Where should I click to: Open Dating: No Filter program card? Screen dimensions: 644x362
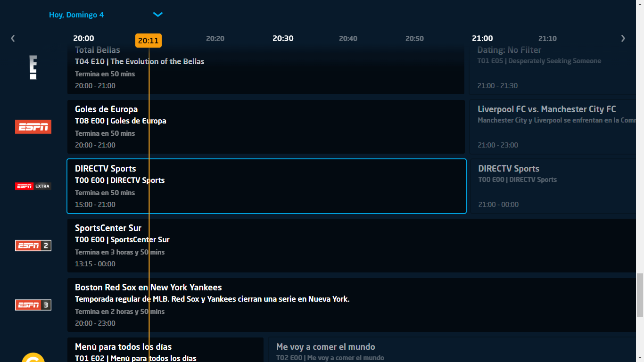pos(553,70)
